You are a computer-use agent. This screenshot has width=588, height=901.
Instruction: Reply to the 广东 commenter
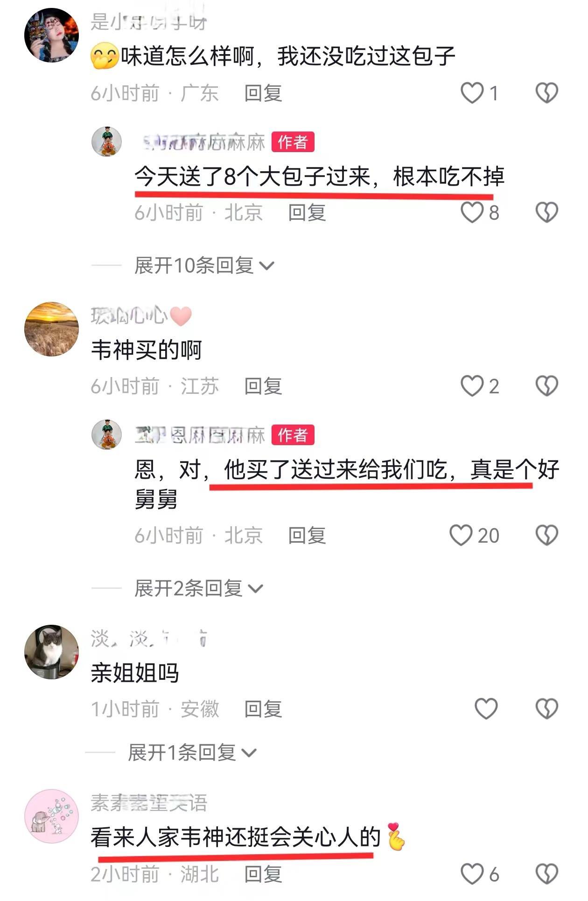(x=263, y=93)
